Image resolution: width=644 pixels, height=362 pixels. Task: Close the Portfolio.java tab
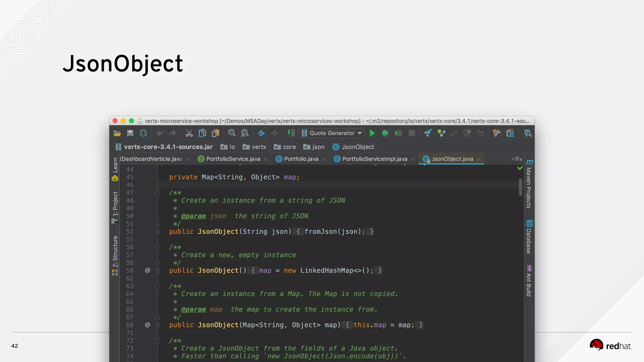[x=324, y=159]
